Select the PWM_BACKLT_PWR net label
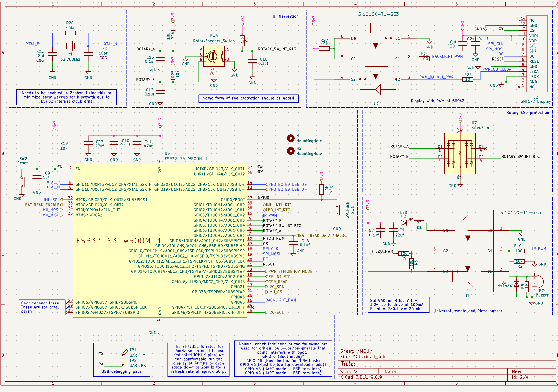558x392 pixels. pyautogui.click(x=436, y=77)
